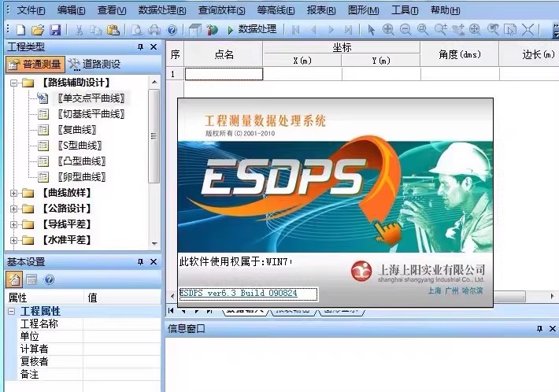The height and width of the screenshot is (392, 559).
Task: Select 凸型曲线 in the tree
Action: [x=82, y=161]
